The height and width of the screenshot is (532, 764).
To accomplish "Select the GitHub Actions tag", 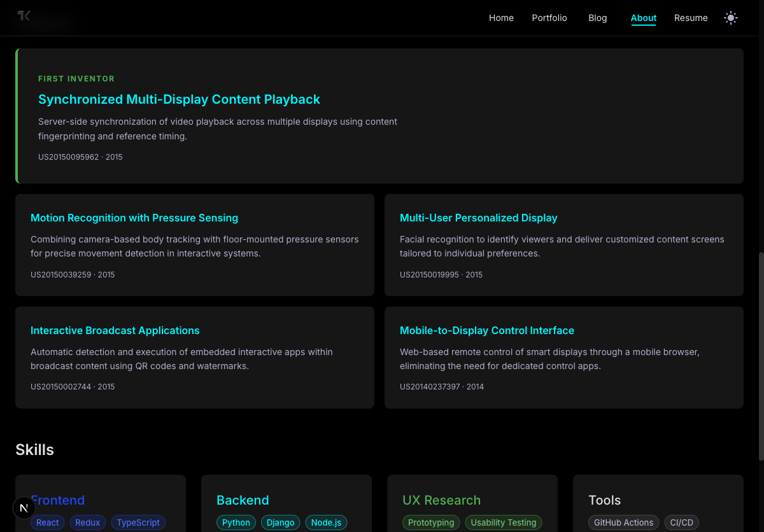I will coord(623,522).
